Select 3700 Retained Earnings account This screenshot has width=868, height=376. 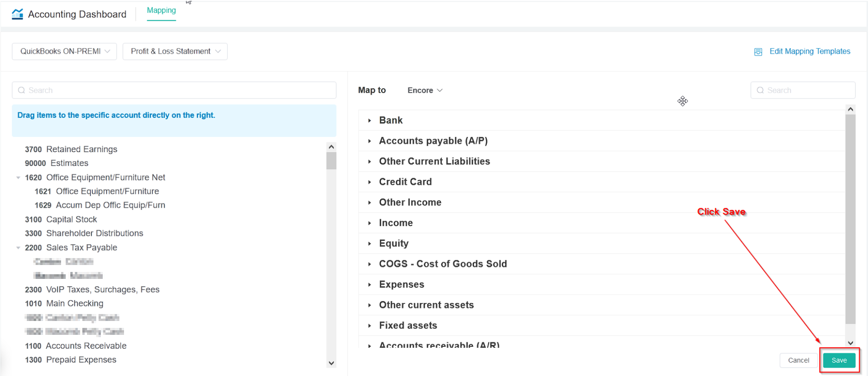[x=71, y=149]
